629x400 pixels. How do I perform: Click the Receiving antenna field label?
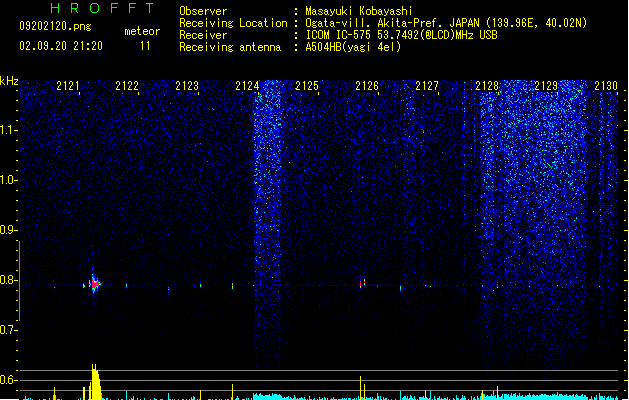(230, 47)
